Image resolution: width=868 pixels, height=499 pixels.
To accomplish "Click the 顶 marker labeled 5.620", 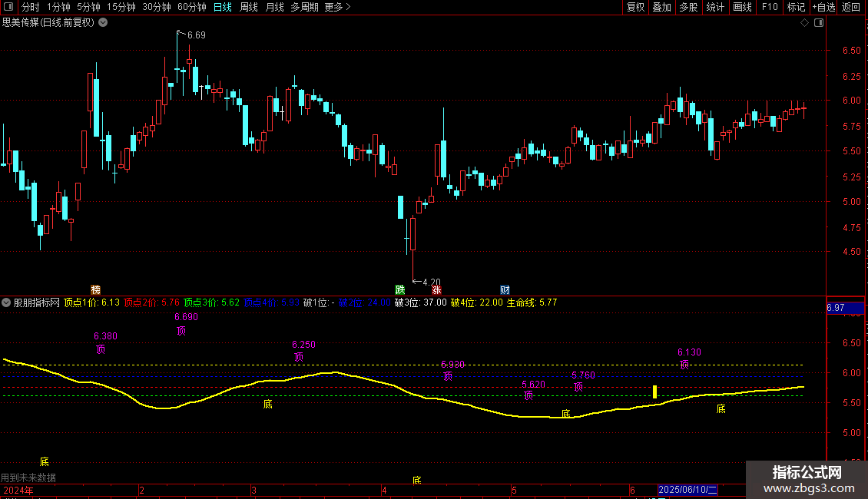I will click(528, 395).
